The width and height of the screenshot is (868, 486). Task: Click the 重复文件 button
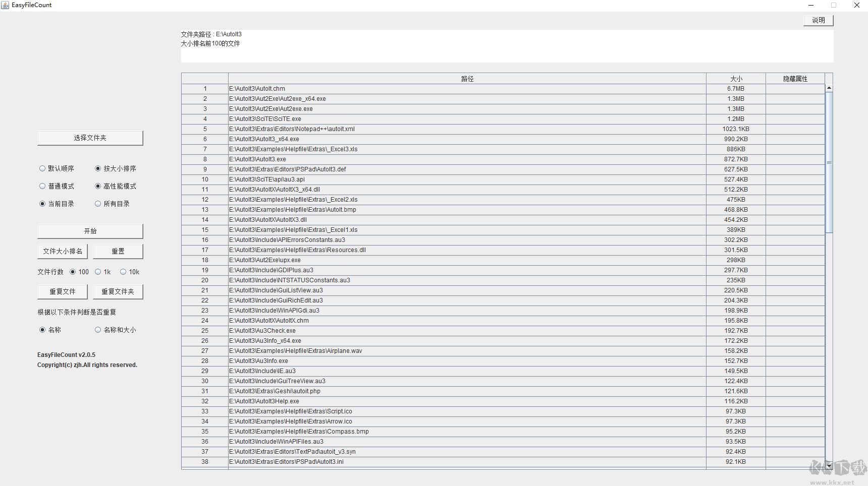(63, 292)
